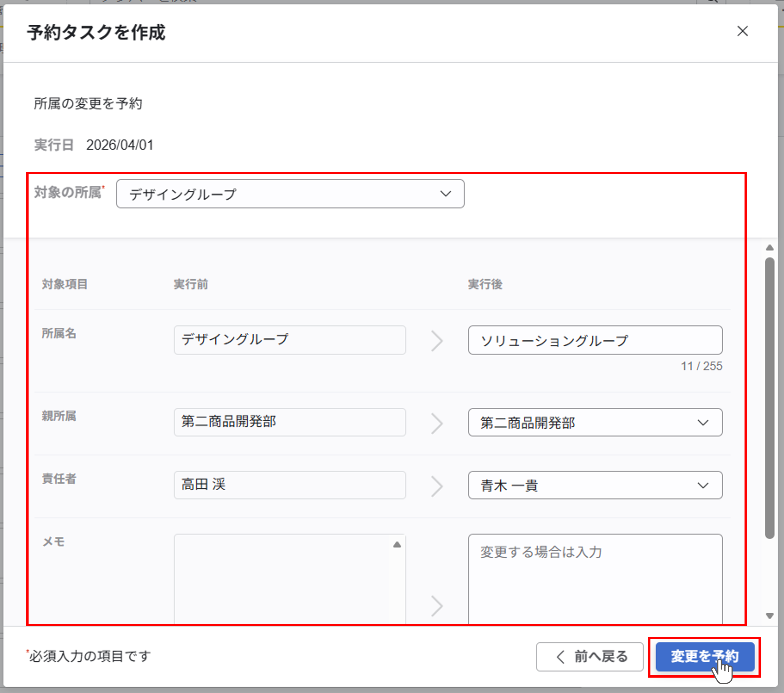The height and width of the screenshot is (693, 784).
Task: Click dialog scrollbar up arrow
Action: tap(769, 248)
